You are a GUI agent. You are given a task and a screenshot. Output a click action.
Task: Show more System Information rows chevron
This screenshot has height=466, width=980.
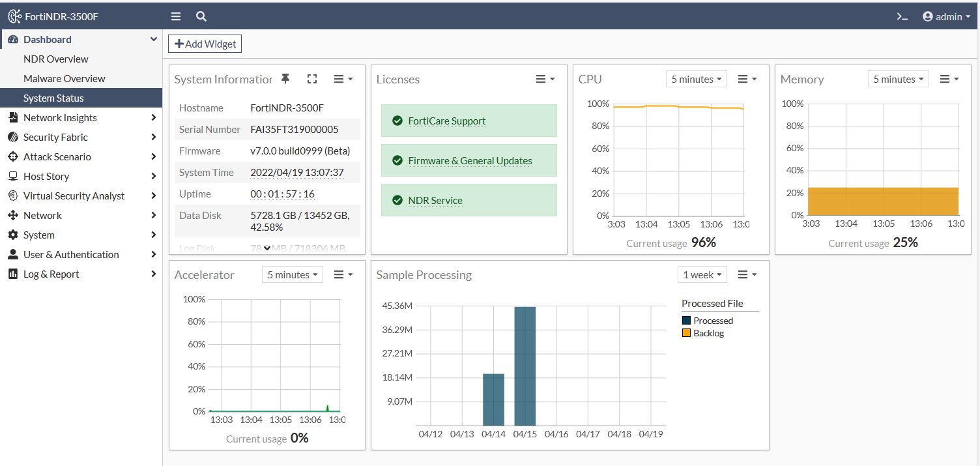coord(267,248)
